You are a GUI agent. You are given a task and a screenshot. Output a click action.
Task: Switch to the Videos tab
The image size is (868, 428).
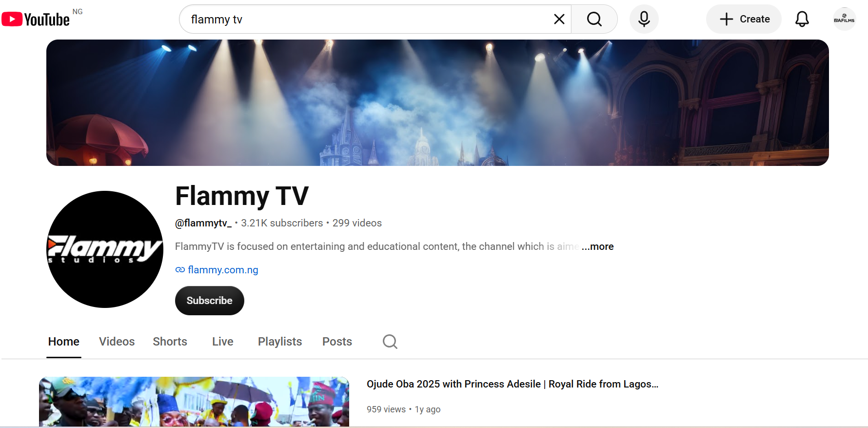117,342
